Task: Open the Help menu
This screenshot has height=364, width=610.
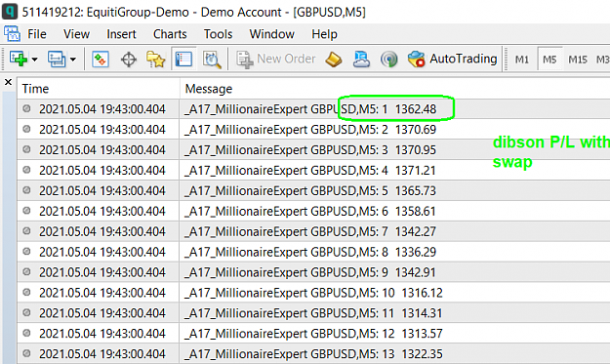Action: tap(324, 34)
